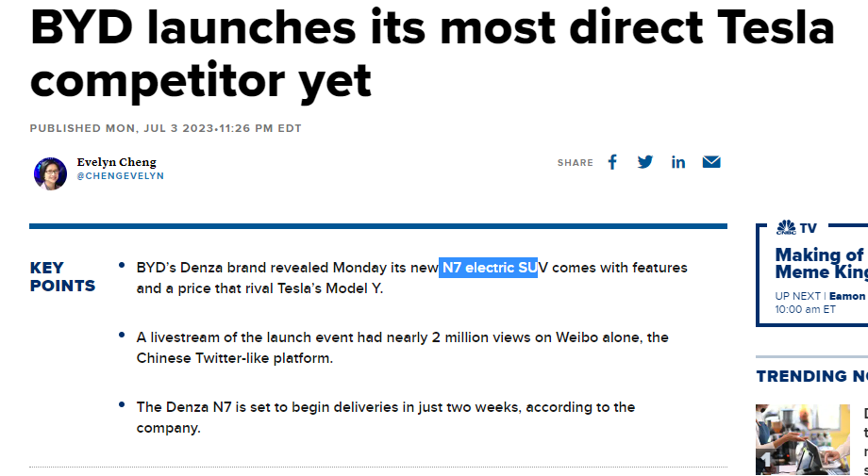Screen dimensions: 868x476
Task: Open the 'Making of Meme King' video title
Action: click(820, 263)
